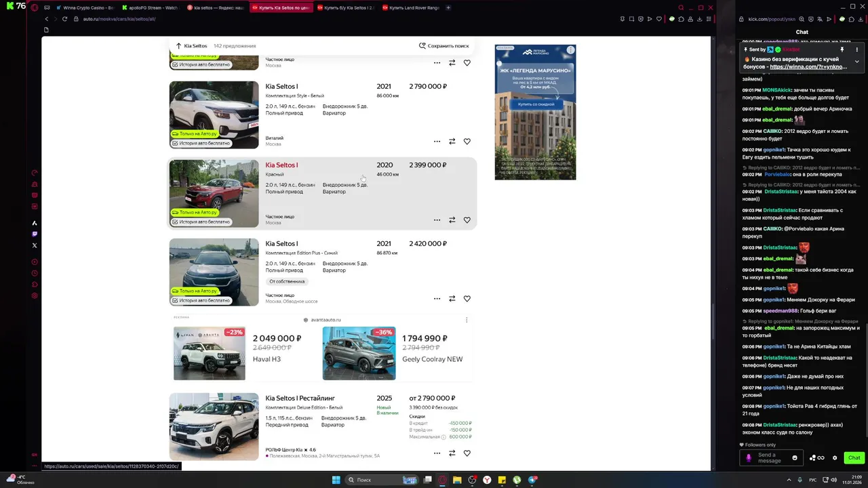
Task: Open Kia Seltos I Рестайлинг listing title
Action: 300,399
